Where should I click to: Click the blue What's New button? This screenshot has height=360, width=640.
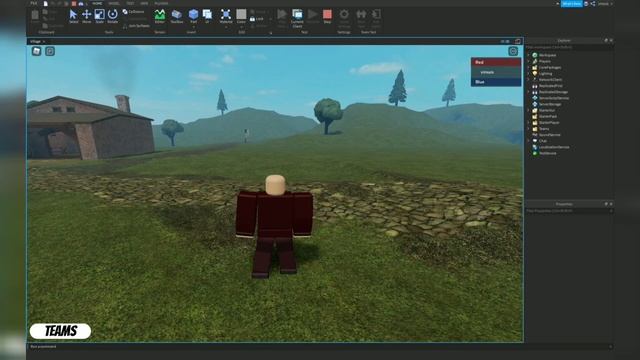coord(572,4)
